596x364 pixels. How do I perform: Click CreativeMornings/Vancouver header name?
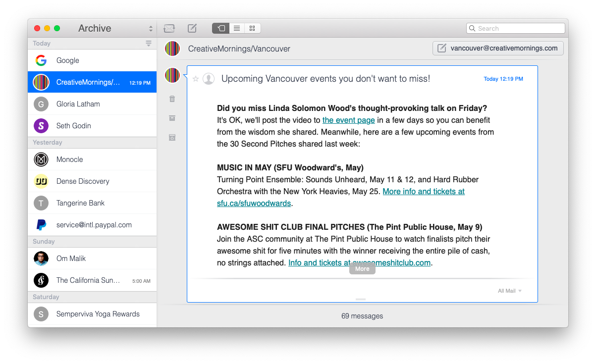tap(239, 49)
